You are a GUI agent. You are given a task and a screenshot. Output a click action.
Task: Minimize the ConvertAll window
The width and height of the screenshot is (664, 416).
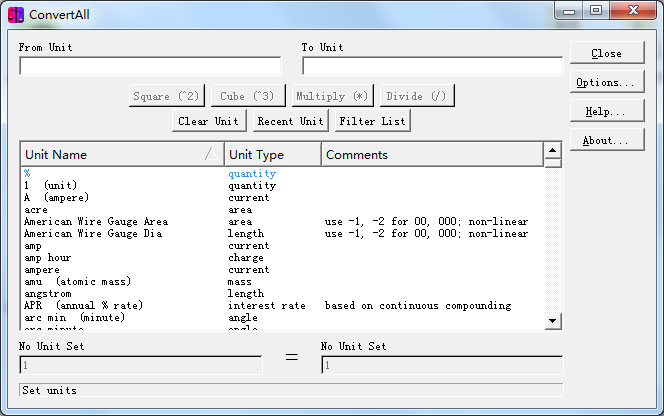pos(570,11)
